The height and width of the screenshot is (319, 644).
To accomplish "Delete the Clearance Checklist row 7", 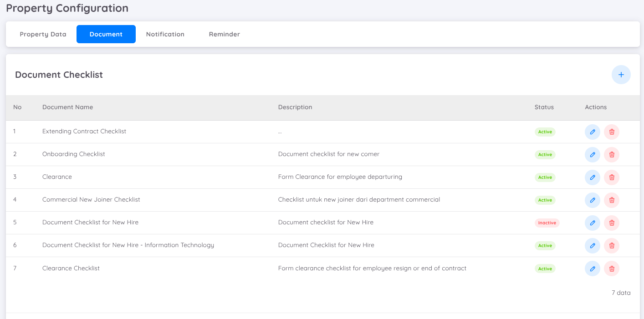I will pyautogui.click(x=611, y=268).
